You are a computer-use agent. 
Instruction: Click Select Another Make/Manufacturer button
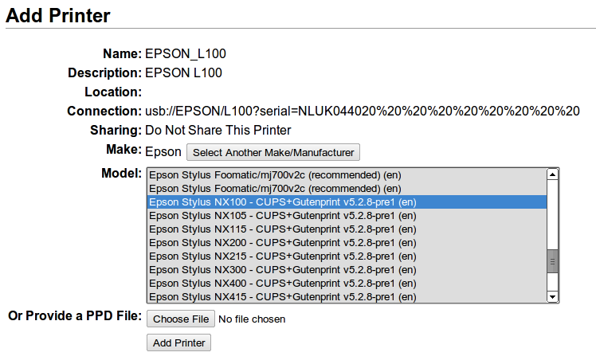pos(273,152)
